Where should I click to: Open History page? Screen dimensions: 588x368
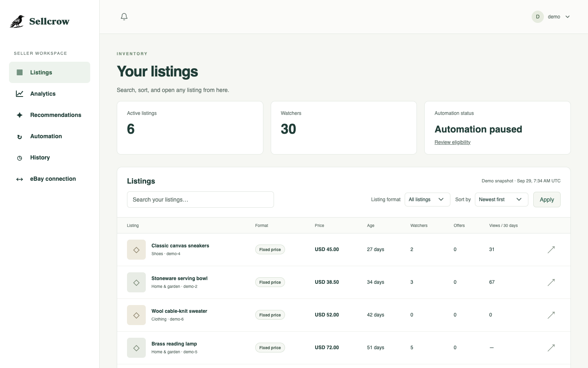click(x=49, y=157)
